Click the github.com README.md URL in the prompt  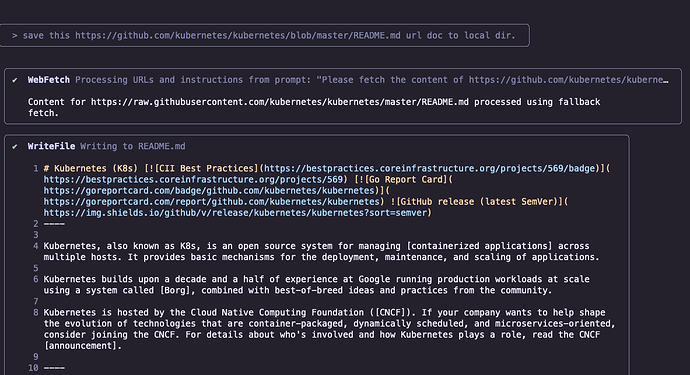pyautogui.click(x=238, y=36)
